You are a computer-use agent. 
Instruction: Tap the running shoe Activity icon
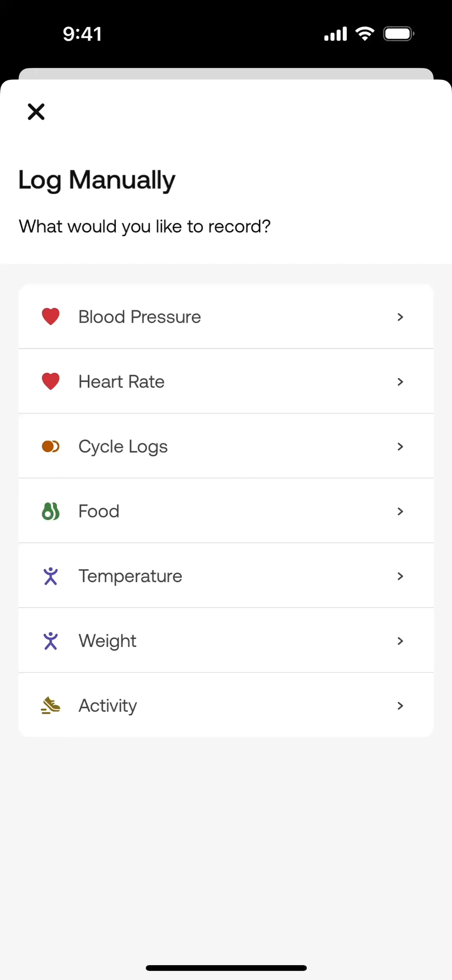point(51,706)
